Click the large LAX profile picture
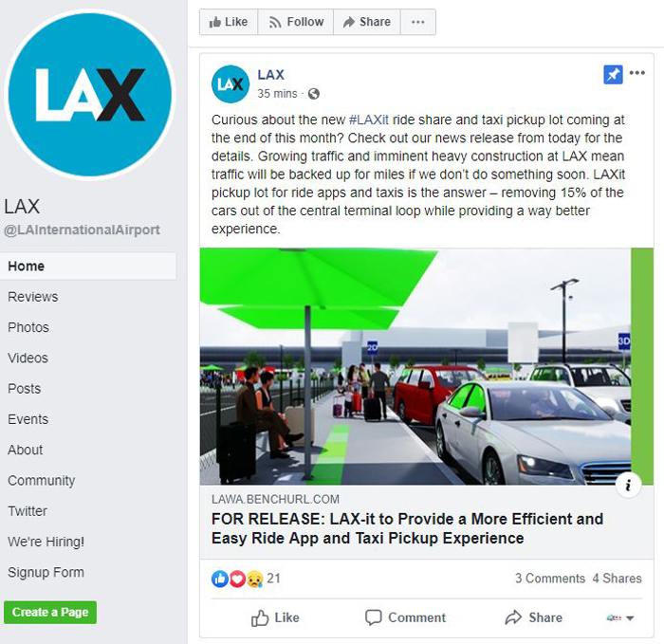 (x=90, y=95)
